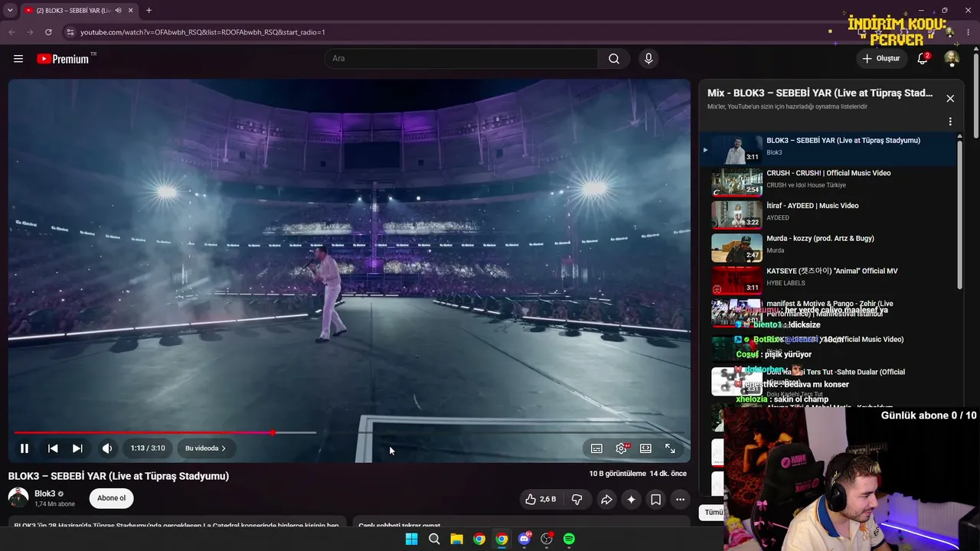Go forward in the browser
Screen dimensions: 980x551
click(30, 32)
